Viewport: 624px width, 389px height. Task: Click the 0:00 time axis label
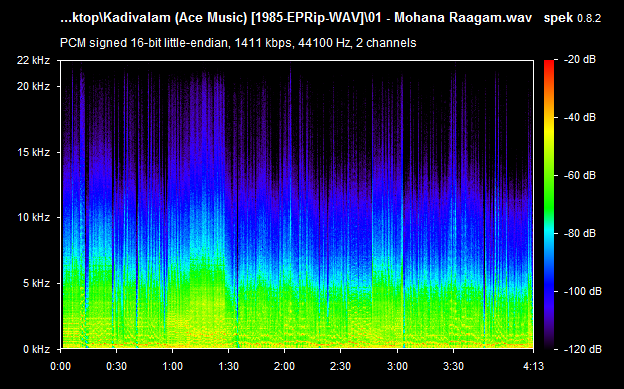click(x=60, y=366)
